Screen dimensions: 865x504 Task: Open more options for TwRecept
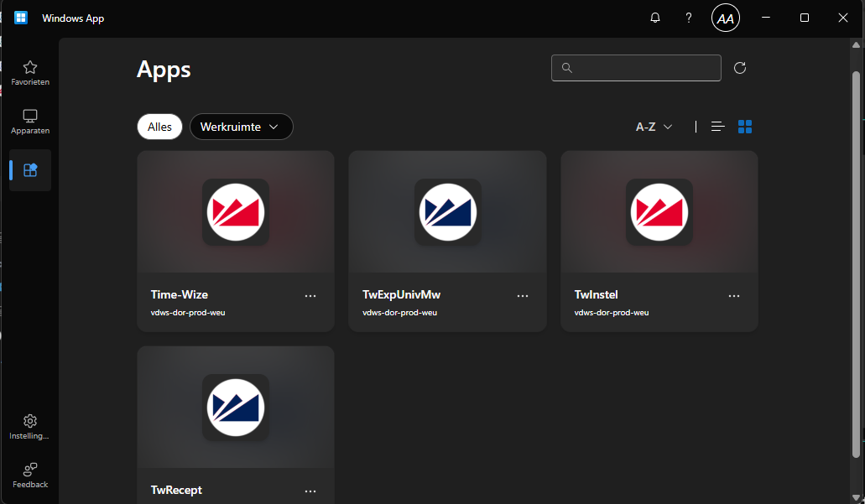(310, 491)
